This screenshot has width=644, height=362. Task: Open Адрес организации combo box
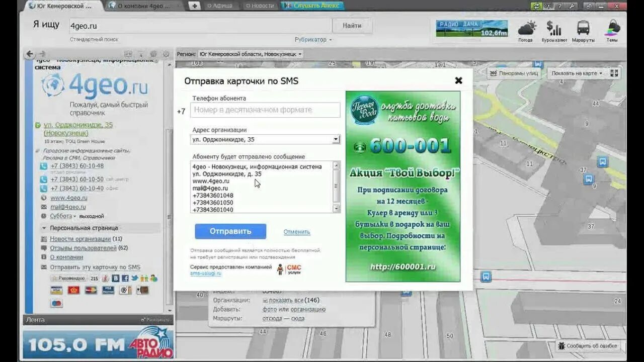[265, 140]
